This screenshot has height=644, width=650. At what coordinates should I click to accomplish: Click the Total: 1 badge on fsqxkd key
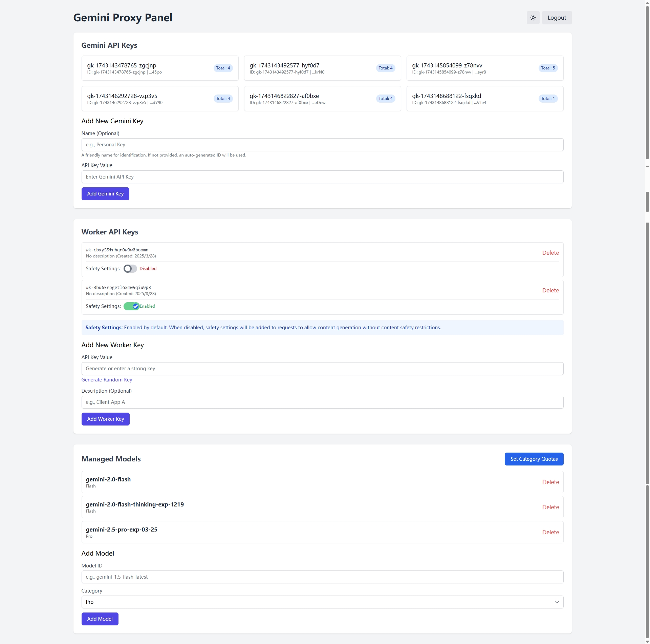coord(548,99)
